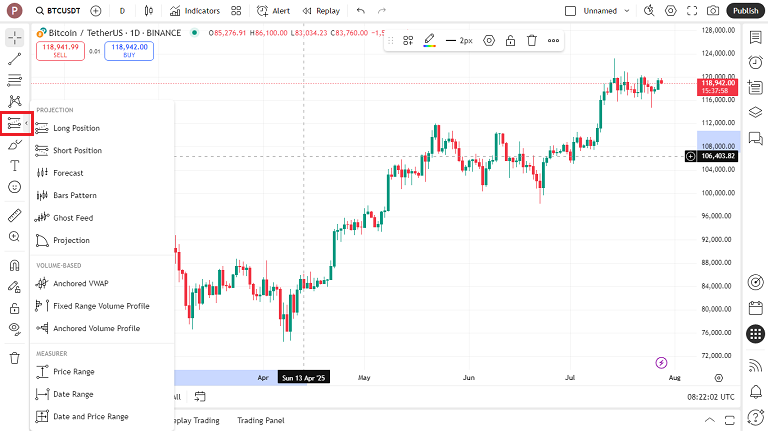The height and width of the screenshot is (431, 768).
Task: Select the Long Position tool
Action: click(x=76, y=128)
